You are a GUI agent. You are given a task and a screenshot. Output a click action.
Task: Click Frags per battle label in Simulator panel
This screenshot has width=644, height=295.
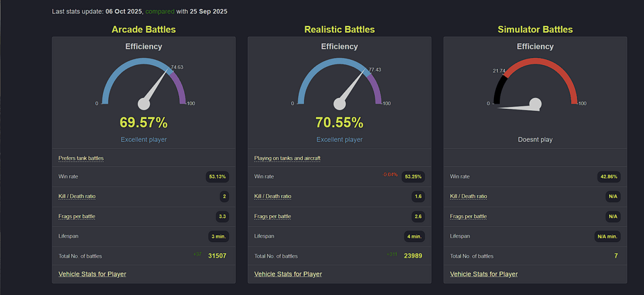[468, 216]
